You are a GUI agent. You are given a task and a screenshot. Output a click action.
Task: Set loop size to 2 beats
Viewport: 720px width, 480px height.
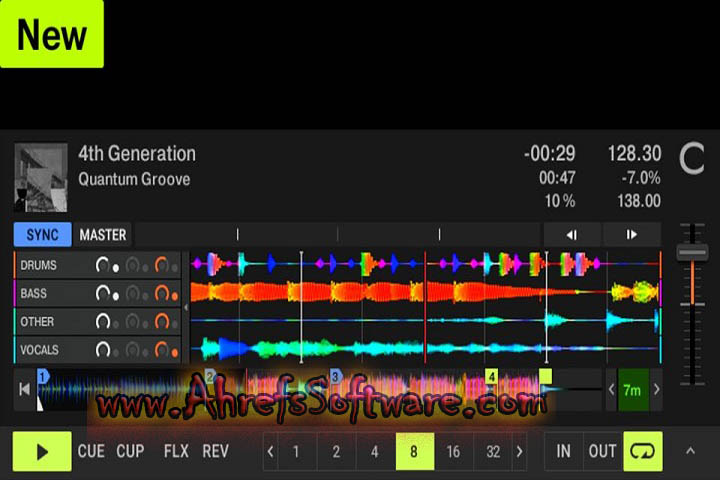pyautogui.click(x=336, y=452)
